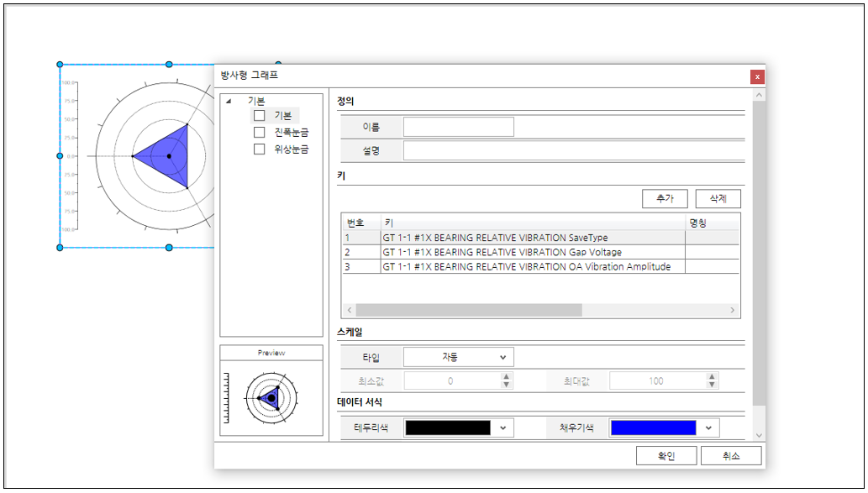Click the 삭제 button
The image size is (868, 493).
coord(718,199)
